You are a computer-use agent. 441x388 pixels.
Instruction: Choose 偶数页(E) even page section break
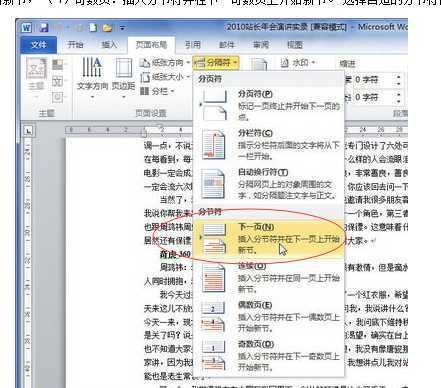(269, 316)
